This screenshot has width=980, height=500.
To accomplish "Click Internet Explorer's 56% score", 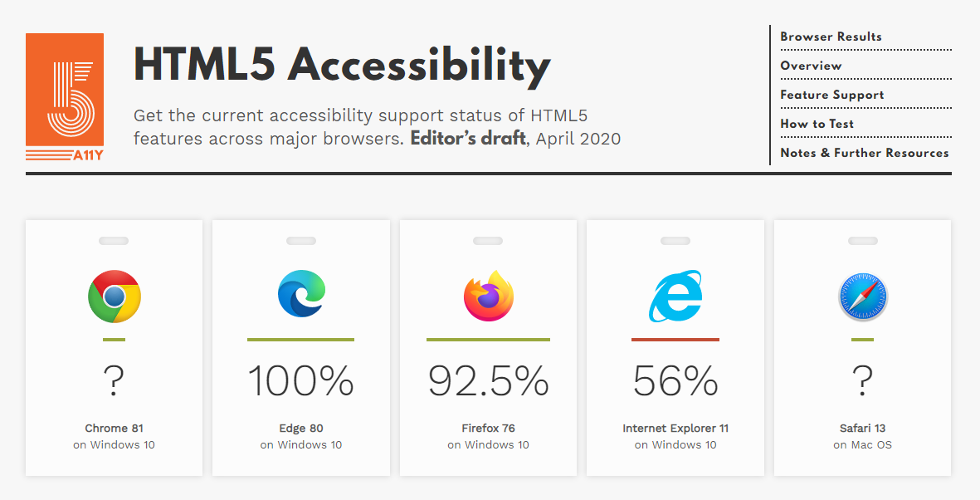I will [x=675, y=381].
